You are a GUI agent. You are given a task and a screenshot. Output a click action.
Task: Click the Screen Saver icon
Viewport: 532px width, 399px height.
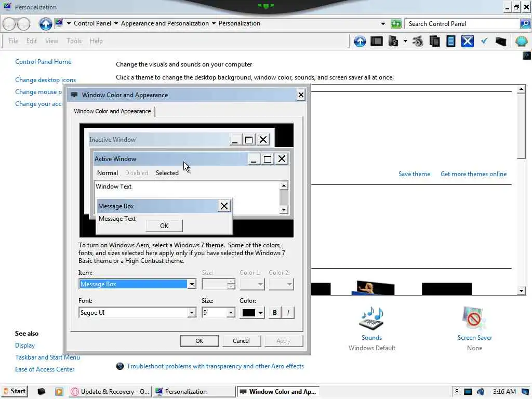[474, 318]
